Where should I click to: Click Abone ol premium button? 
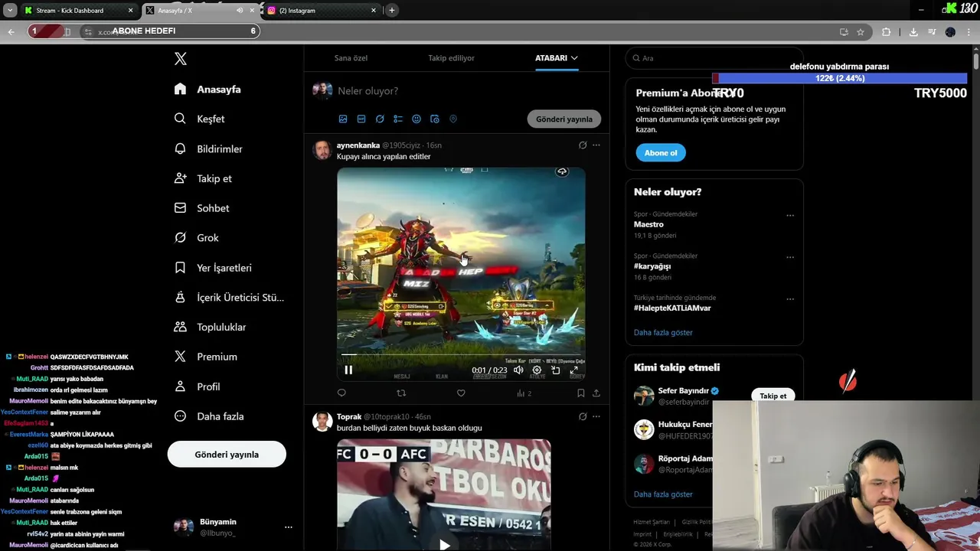tap(661, 153)
